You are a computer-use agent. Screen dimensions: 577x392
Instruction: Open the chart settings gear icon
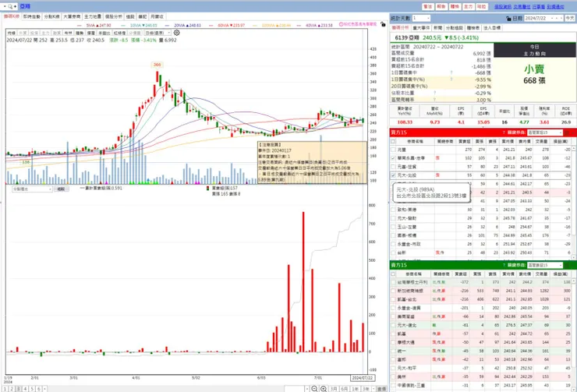point(177,33)
